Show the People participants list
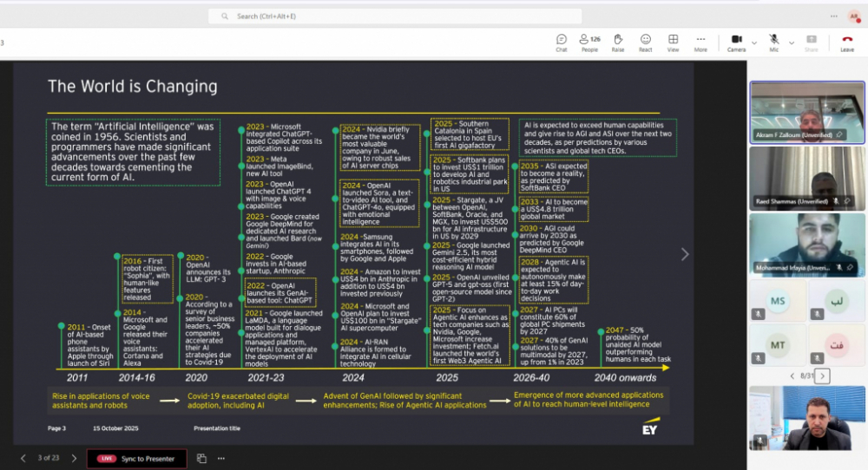 (x=589, y=42)
